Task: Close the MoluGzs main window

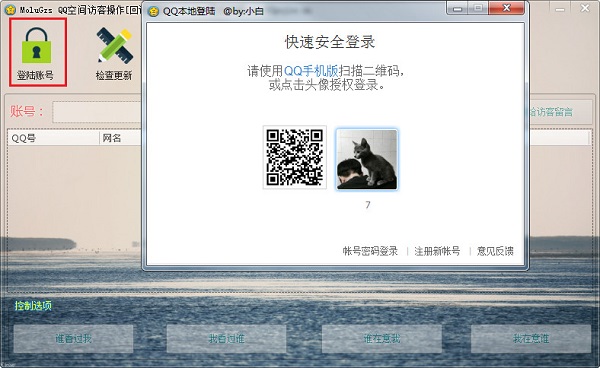Action: click(585, 8)
